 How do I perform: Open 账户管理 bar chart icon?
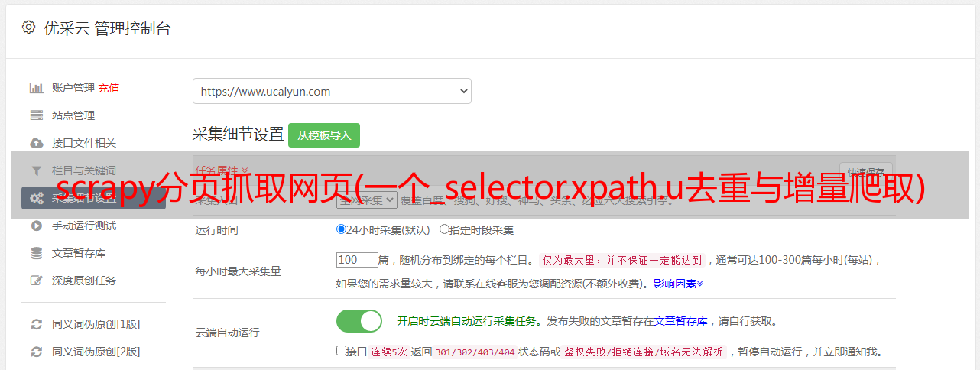pos(36,88)
